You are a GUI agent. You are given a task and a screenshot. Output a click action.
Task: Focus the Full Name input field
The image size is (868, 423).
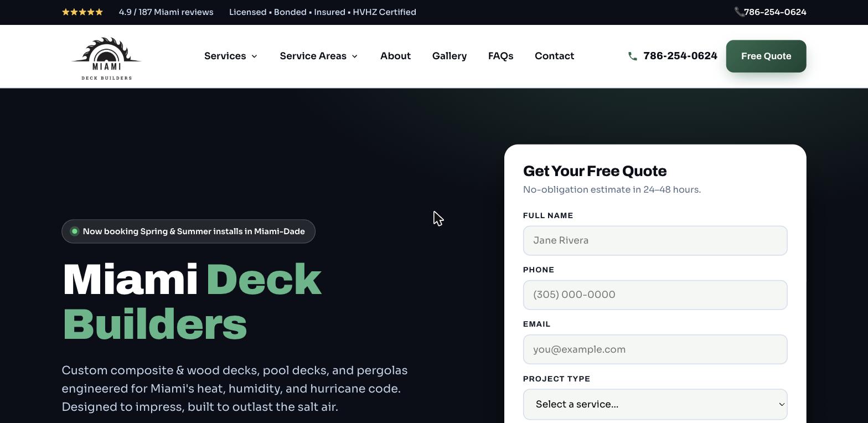tap(655, 240)
